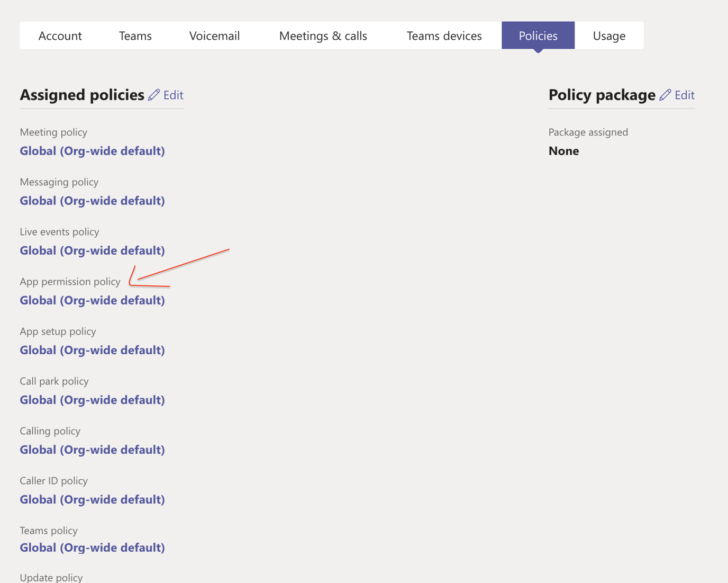Open the Teams devices tab
The height and width of the screenshot is (583, 728).
coord(444,35)
